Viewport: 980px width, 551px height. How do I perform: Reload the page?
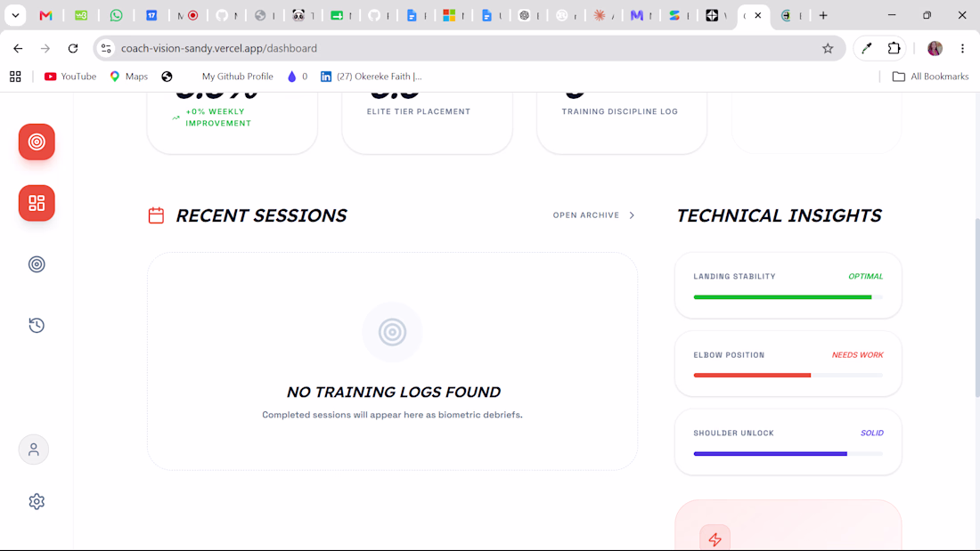[73, 48]
